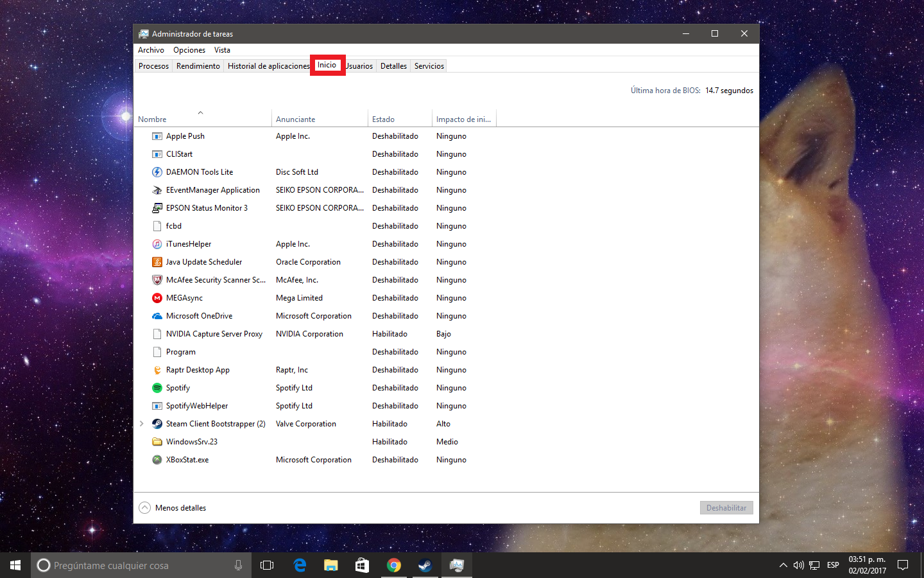
Task: Click the Cortana search box
Action: click(x=141, y=565)
